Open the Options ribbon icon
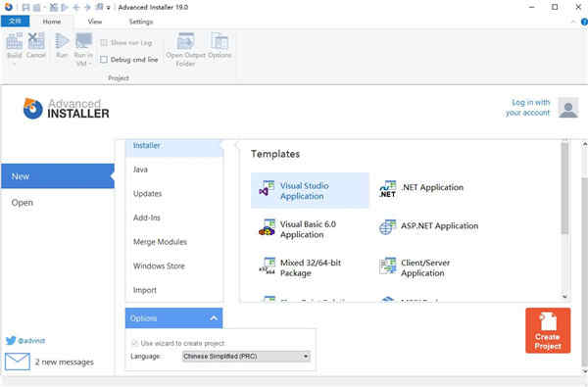This screenshot has width=588, height=387. [x=220, y=40]
